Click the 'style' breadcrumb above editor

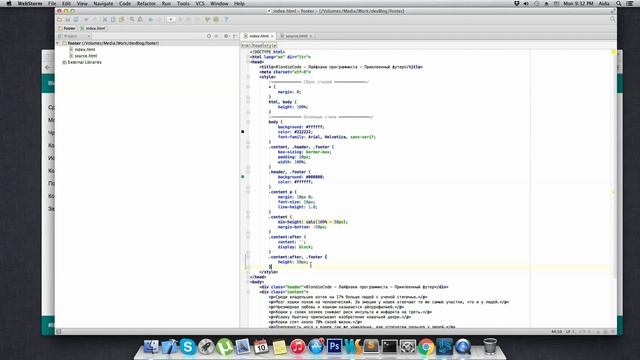(x=270, y=45)
